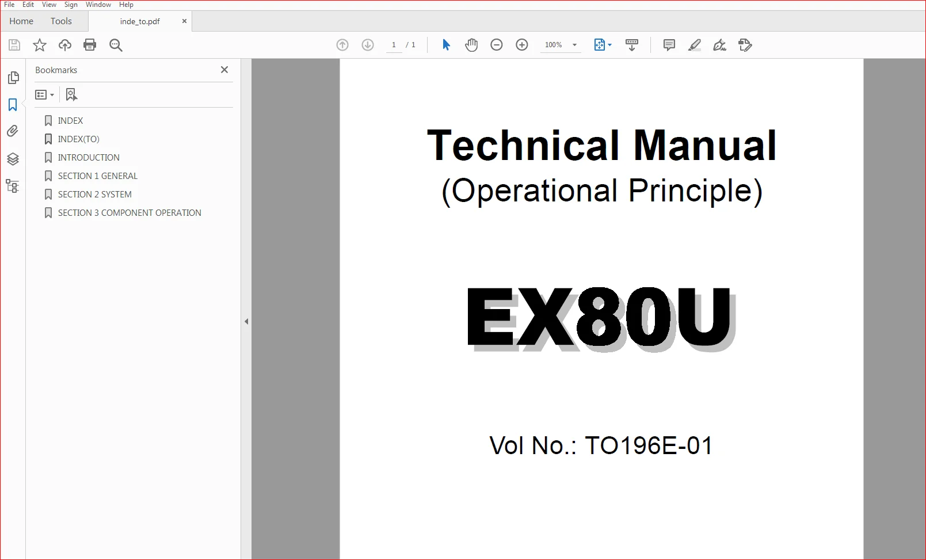926x560 pixels.
Task: Zoom out with the minus icon
Action: click(497, 45)
